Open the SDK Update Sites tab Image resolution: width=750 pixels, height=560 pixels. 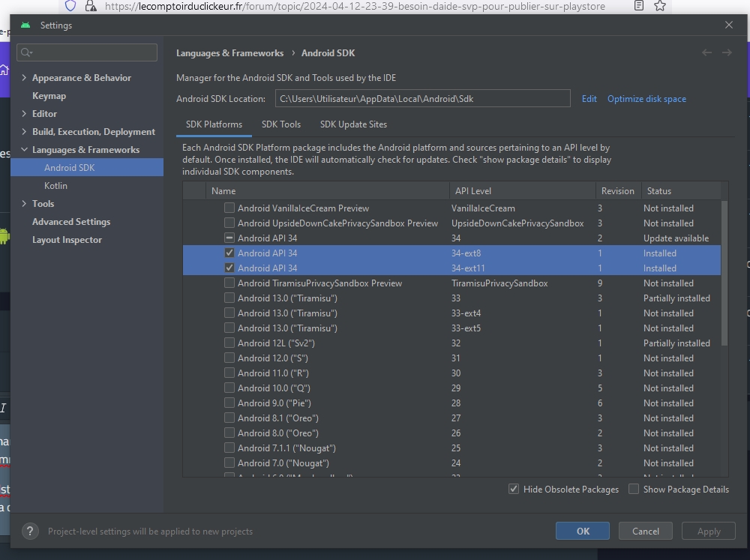click(x=353, y=124)
